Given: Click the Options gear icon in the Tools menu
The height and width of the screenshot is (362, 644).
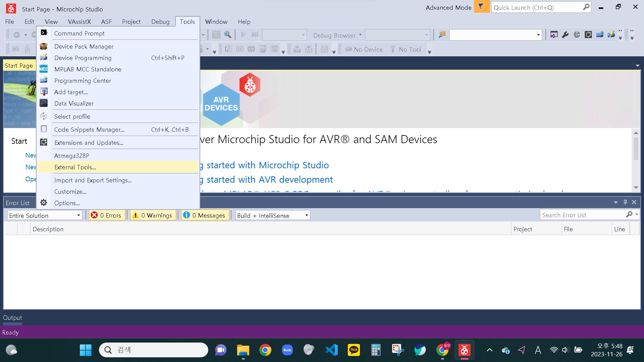Looking at the screenshot, I should [44, 203].
